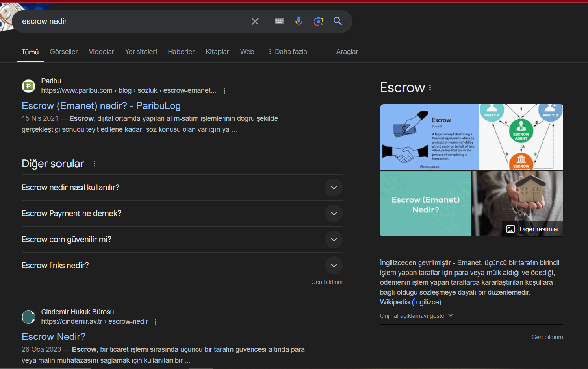Viewport: 588px width, 369px height.
Task: Click the cindemir.av.tr breadcrumb URL
Action: (x=95, y=321)
